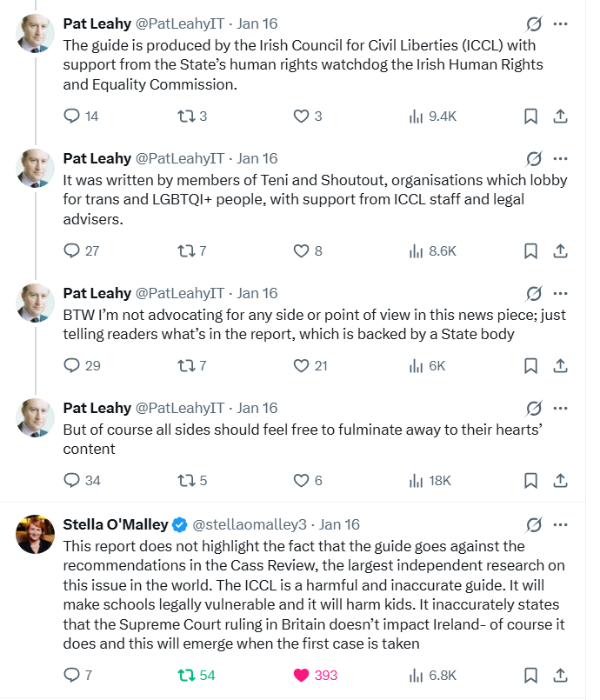
Task: Open Grok icon on Stella O'Malley's tweet
Action: [535, 524]
